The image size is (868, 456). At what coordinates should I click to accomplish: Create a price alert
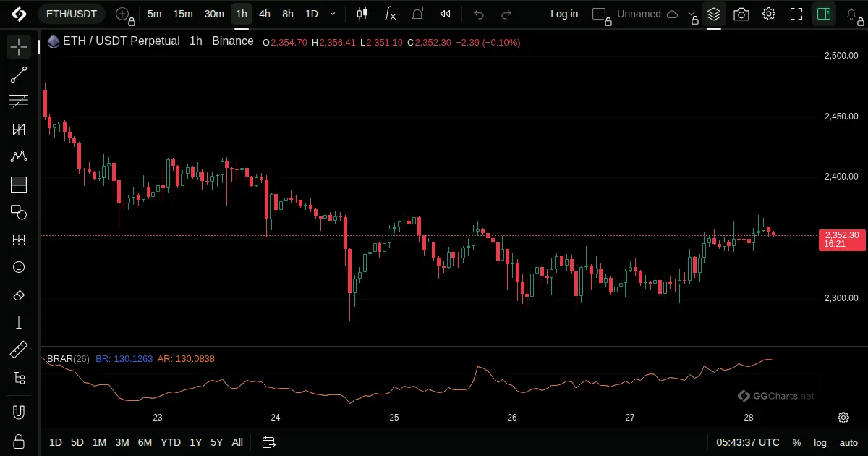(417, 14)
